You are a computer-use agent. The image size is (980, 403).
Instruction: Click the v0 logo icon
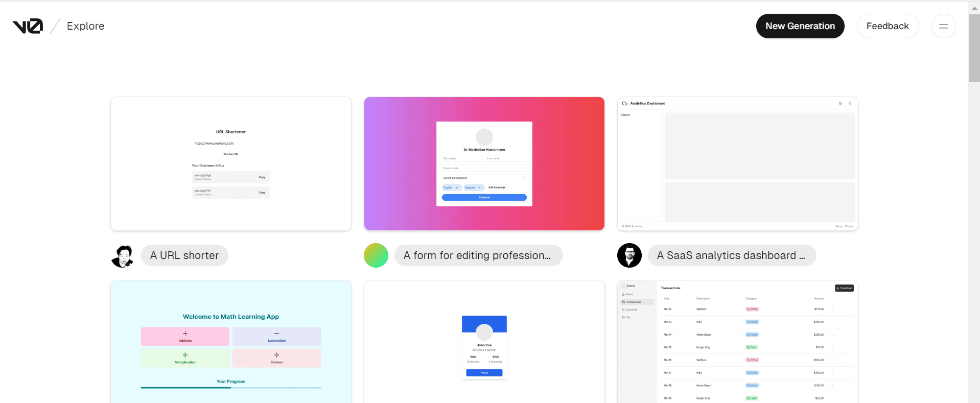(x=28, y=26)
